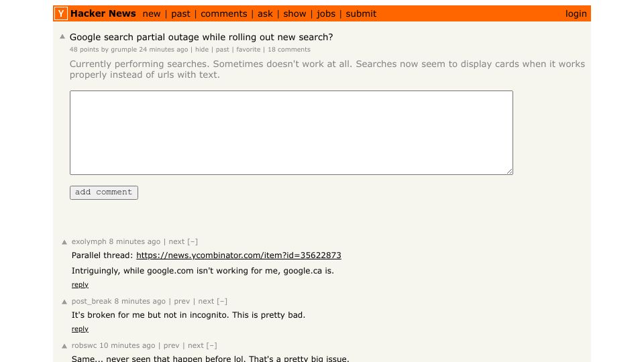The image size is (644, 362).
Task: Open the 18 comments link
Action: point(289,49)
